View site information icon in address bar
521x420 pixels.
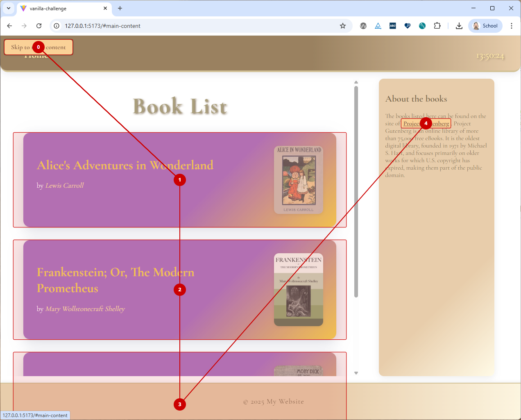[57, 26]
